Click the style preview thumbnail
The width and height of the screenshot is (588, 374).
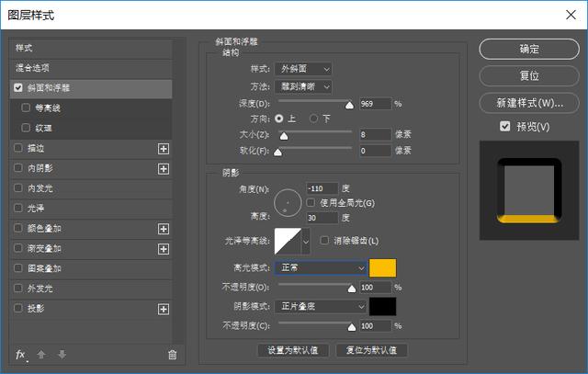(529, 190)
